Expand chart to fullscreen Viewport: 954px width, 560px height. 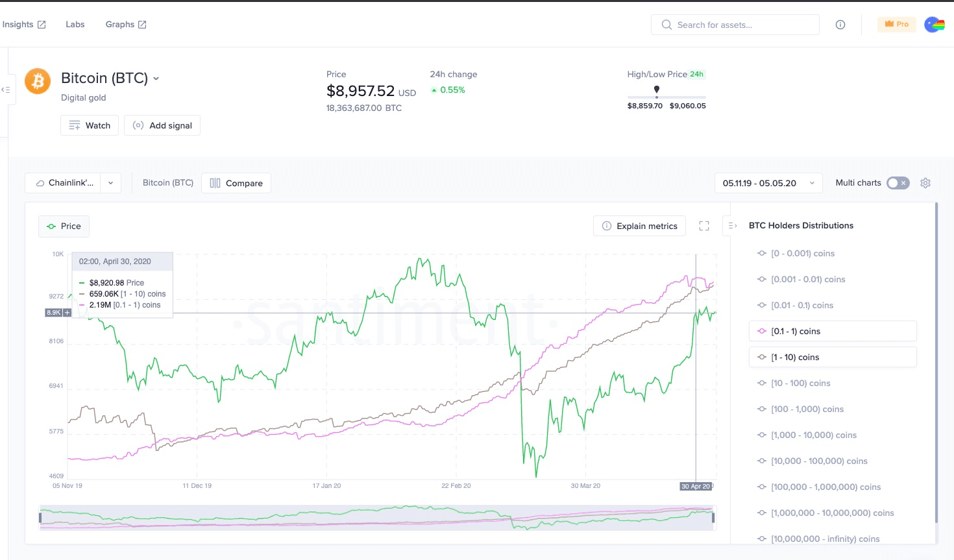(704, 226)
